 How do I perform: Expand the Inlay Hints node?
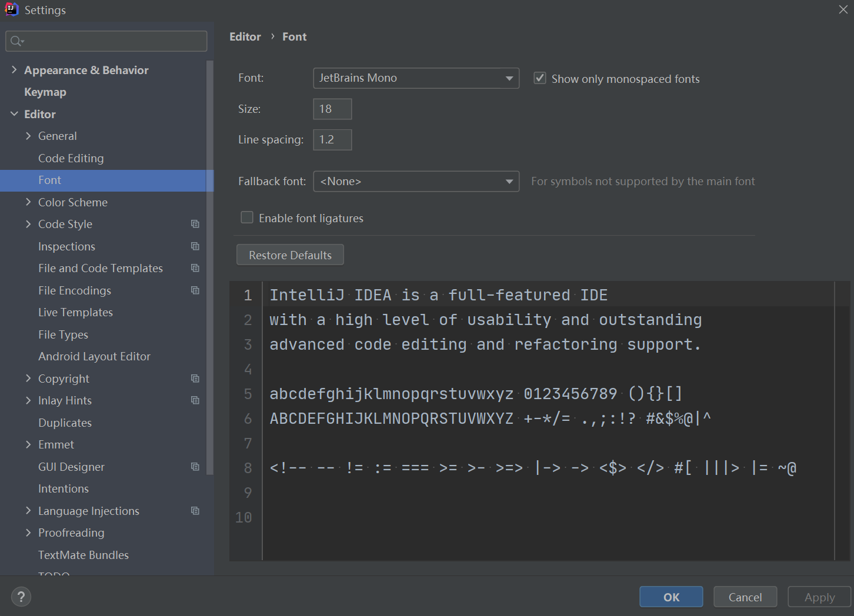[x=28, y=400]
